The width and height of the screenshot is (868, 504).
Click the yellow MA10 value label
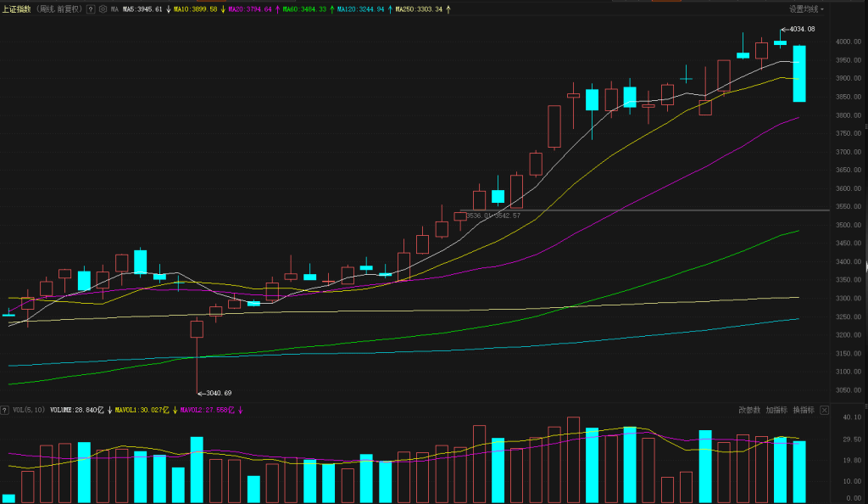[x=195, y=9]
